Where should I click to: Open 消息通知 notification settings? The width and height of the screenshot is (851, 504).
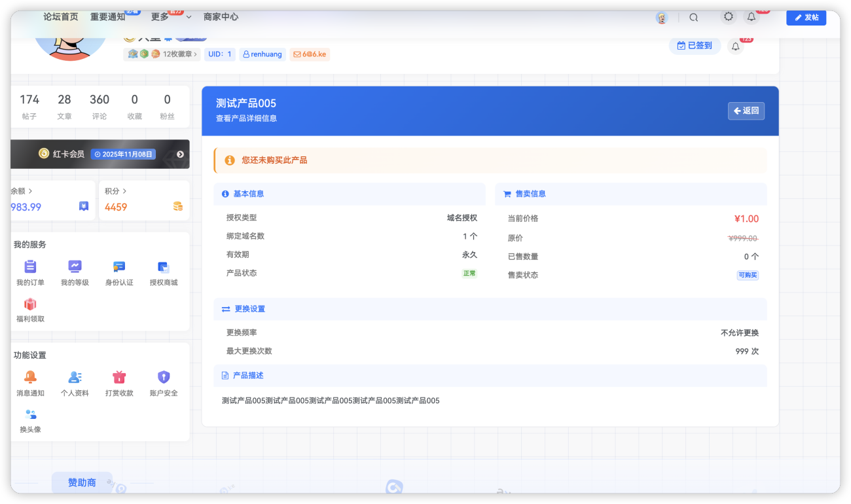tap(30, 382)
